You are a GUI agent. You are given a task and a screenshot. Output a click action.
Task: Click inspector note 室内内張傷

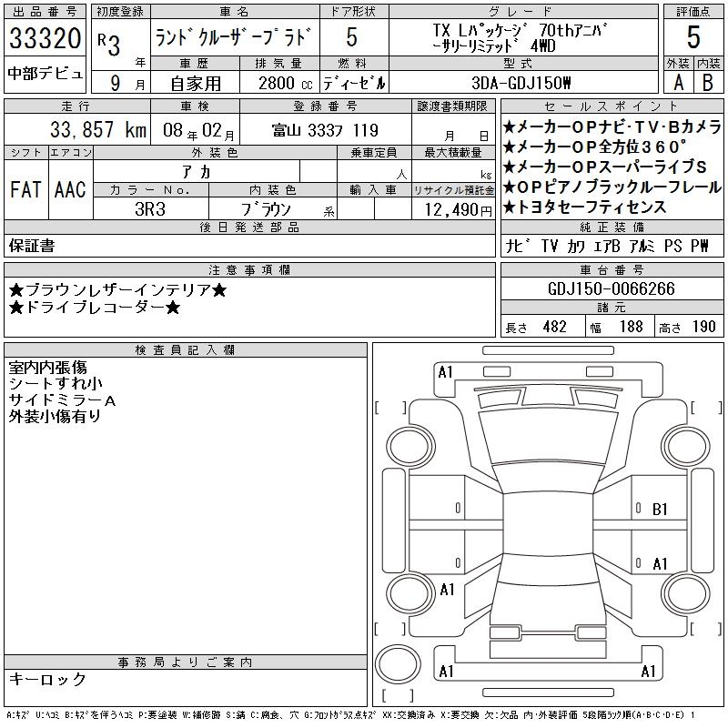48,368
